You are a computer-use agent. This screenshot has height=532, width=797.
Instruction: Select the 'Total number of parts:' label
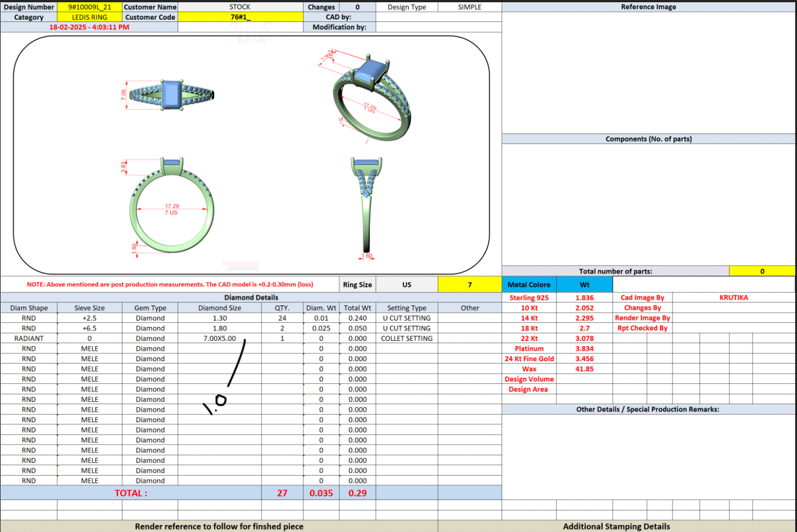coord(616,271)
